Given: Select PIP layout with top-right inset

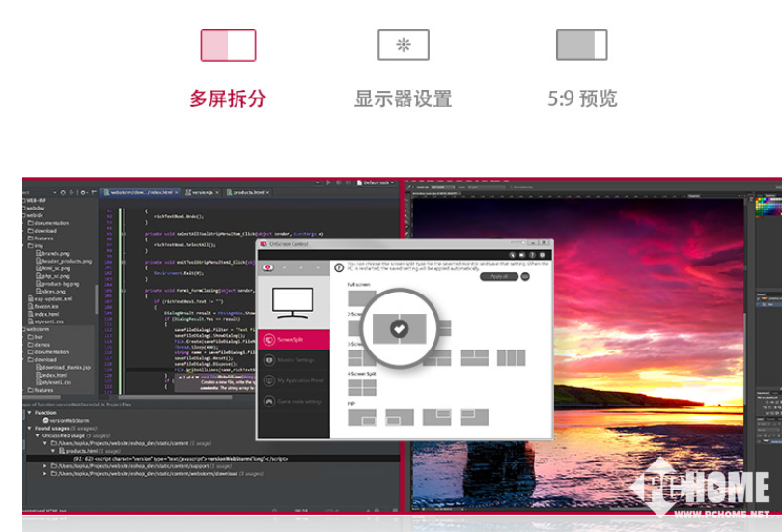Looking at the screenshot, I should [x=437, y=417].
